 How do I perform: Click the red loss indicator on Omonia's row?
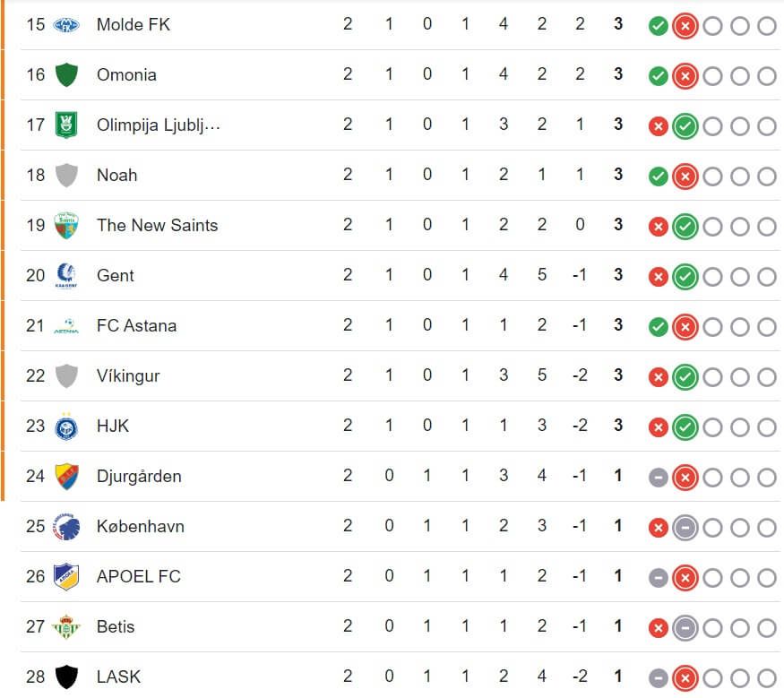click(x=685, y=75)
